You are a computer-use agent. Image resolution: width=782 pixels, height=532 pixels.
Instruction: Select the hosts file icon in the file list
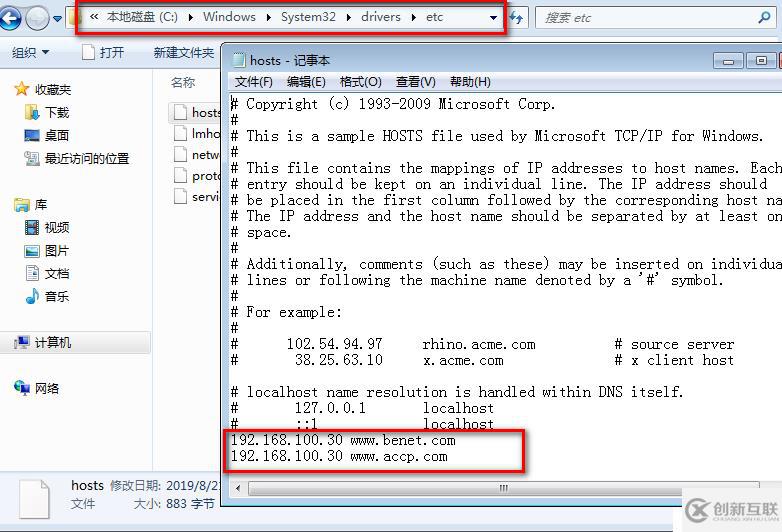click(x=180, y=113)
